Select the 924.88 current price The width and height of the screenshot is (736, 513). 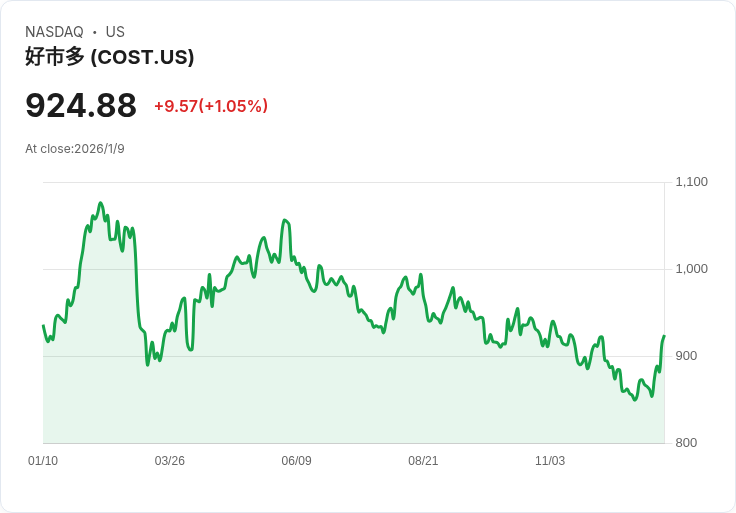click(x=81, y=106)
